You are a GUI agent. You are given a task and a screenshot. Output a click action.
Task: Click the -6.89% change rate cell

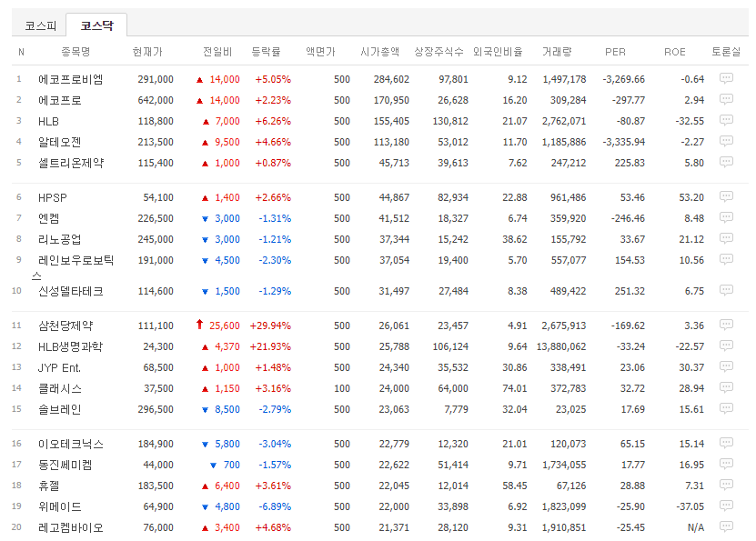(275, 506)
